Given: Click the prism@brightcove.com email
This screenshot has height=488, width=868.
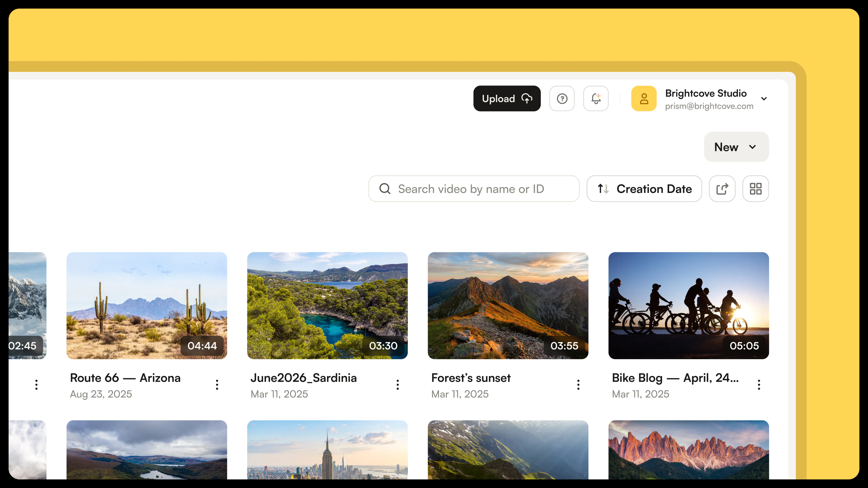Looking at the screenshot, I should (709, 106).
